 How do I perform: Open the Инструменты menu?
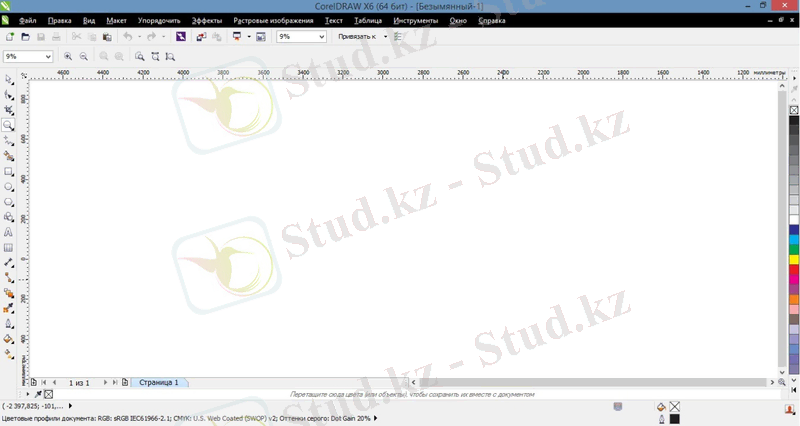coord(415,21)
